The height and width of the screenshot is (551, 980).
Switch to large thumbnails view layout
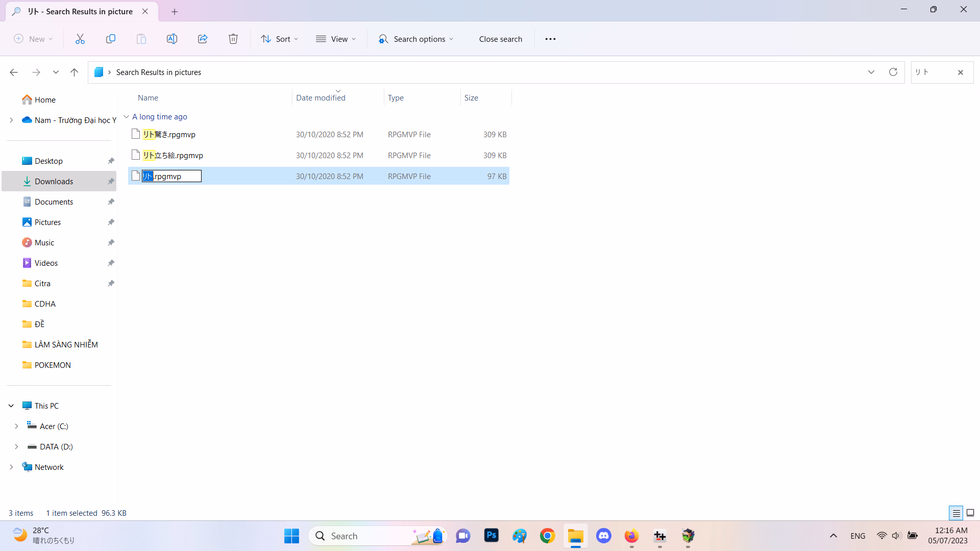pos(970,513)
